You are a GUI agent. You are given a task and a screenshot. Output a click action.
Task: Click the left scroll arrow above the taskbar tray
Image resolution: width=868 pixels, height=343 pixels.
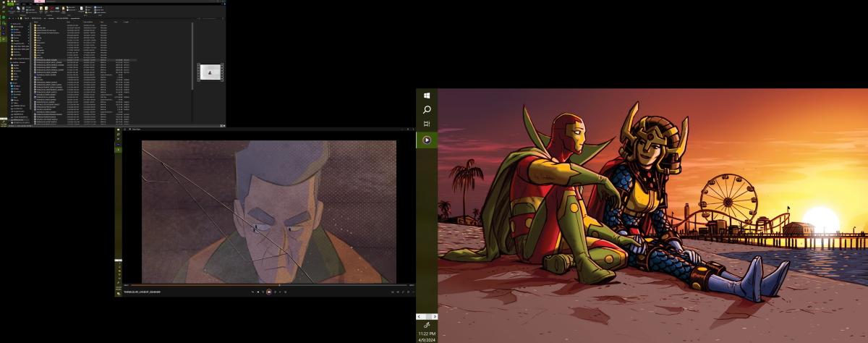pyautogui.click(x=420, y=317)
